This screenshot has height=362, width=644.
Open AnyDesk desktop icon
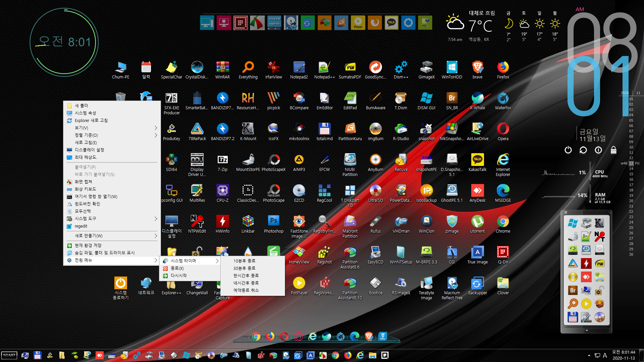[x=477, y=193]
